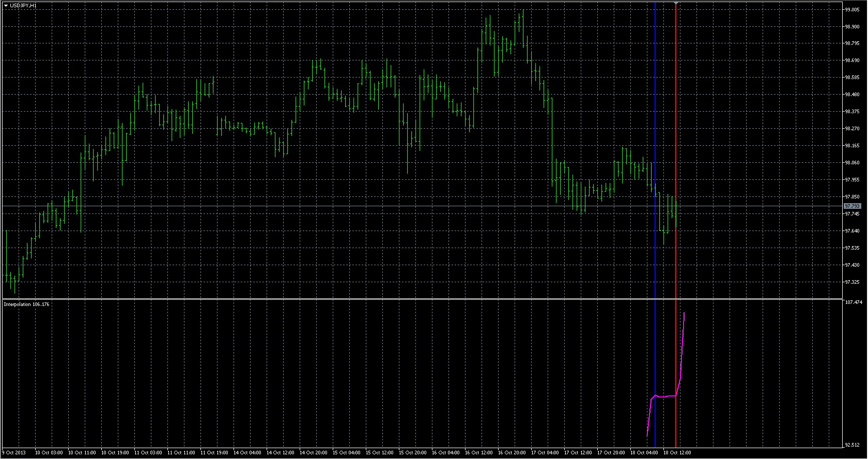Click the 98.480 price scale label
This screenshot has width=868, height=459.
pos(852,95)
